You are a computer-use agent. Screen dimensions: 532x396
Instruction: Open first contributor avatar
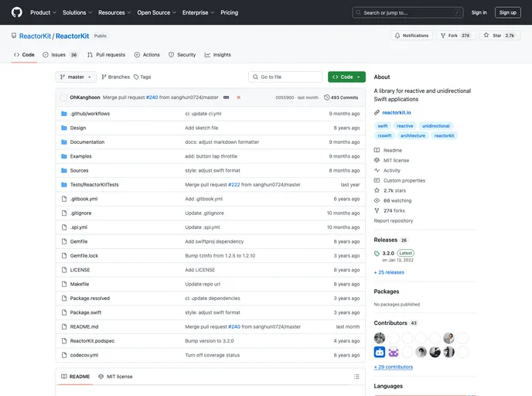click(x=380, y=338)
